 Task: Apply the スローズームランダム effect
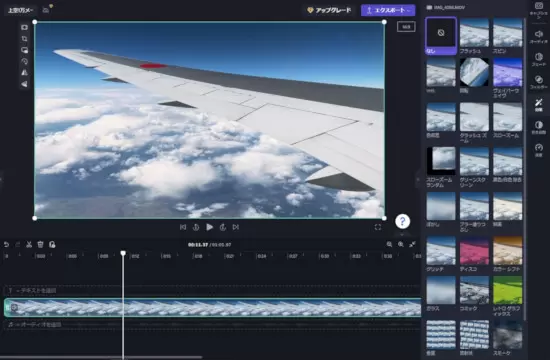coord(441,167)
